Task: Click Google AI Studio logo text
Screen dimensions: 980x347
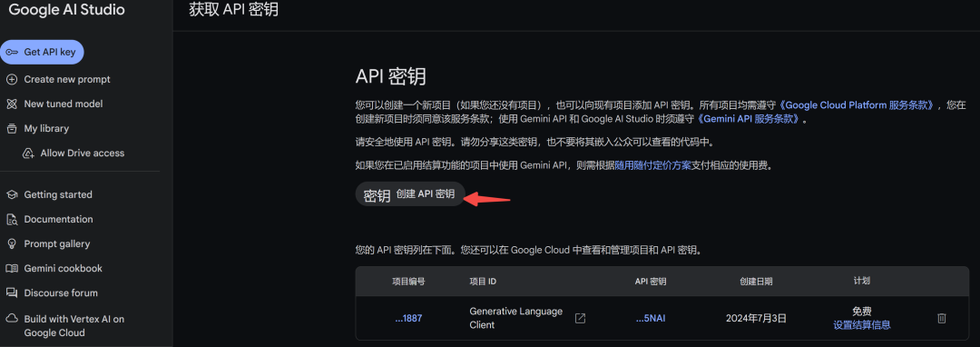Action: click(67, 10)
